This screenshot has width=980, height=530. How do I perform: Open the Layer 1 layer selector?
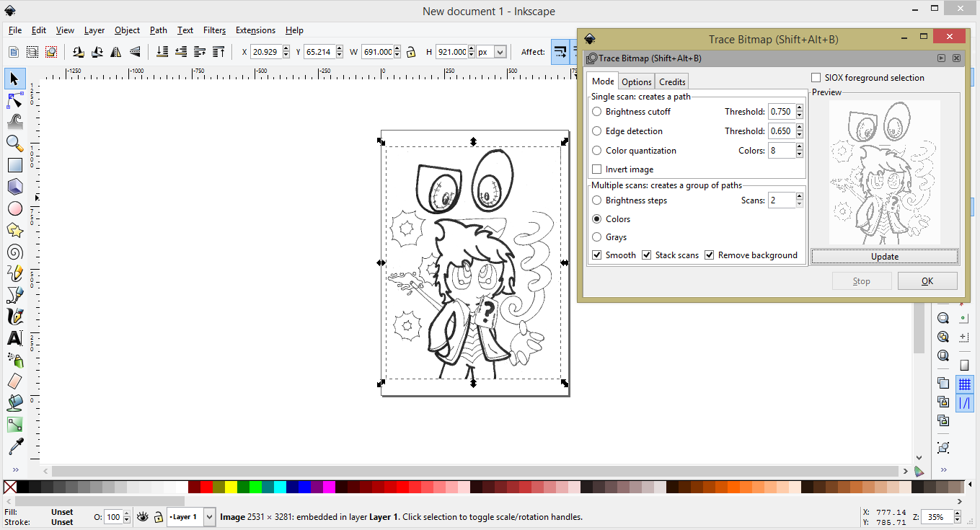click(190, 517)
